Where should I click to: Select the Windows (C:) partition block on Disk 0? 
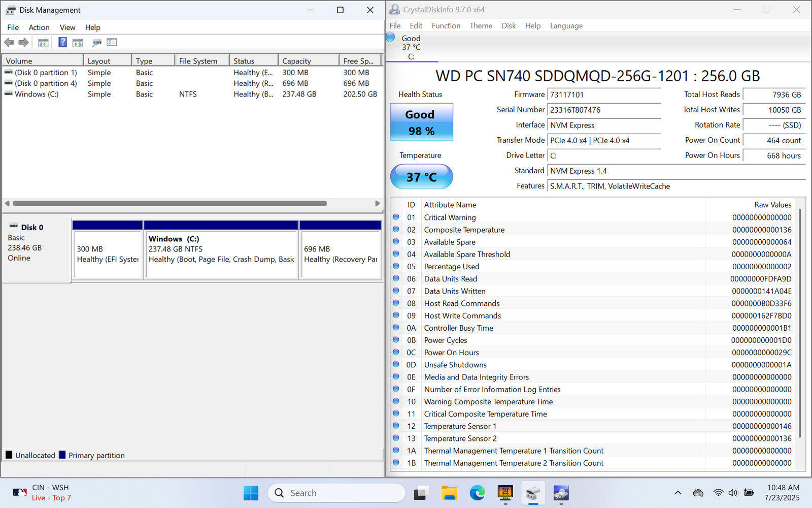tap(221, 249)
